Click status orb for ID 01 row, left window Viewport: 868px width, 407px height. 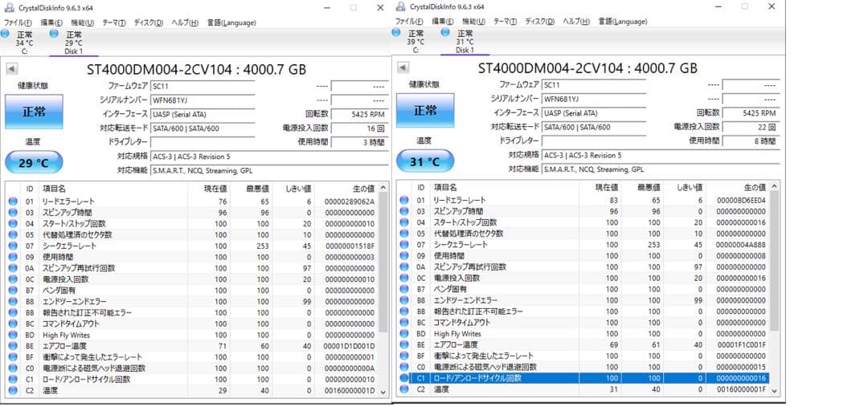pos(13,201)
